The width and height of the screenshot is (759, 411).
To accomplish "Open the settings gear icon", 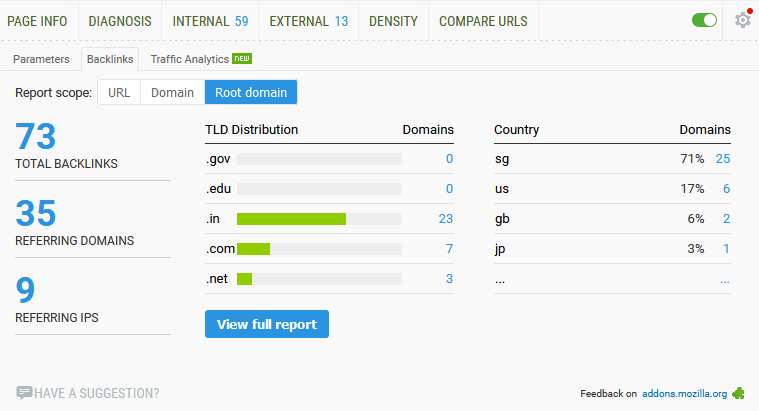I will (x=743, y=20).
